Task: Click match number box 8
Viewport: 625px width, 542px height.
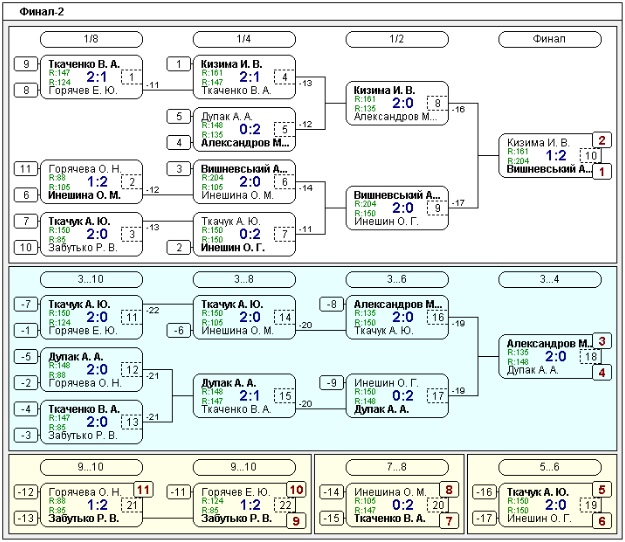Action: click(x=437, y=103)
